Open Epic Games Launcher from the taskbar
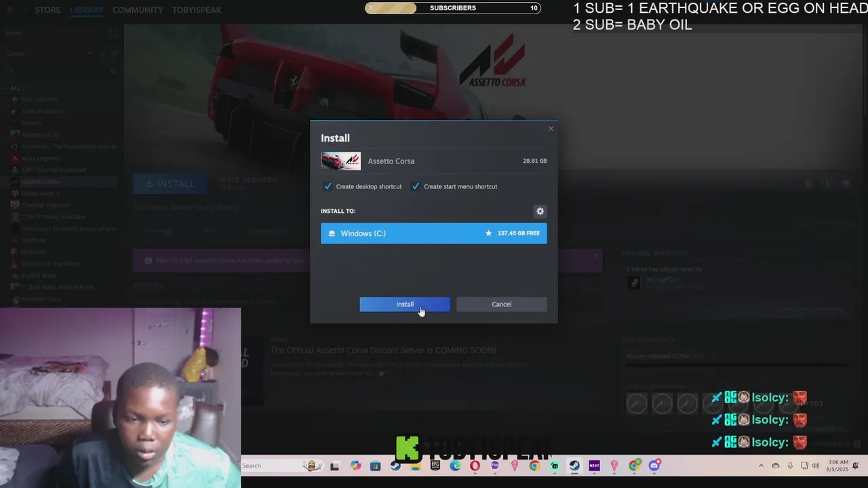This screenshot has width=868, height=488. click(x=435, y=466)
